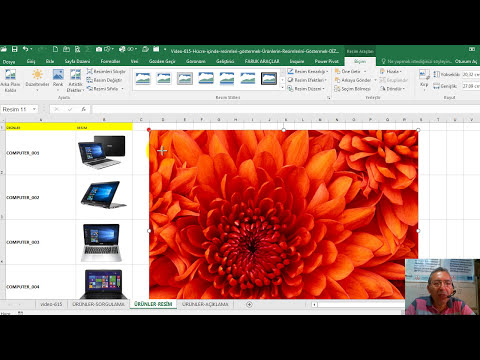Switch to the Inquire ribbon tab
The height and width of the screenshot is (360, 480).
(297, 61)
